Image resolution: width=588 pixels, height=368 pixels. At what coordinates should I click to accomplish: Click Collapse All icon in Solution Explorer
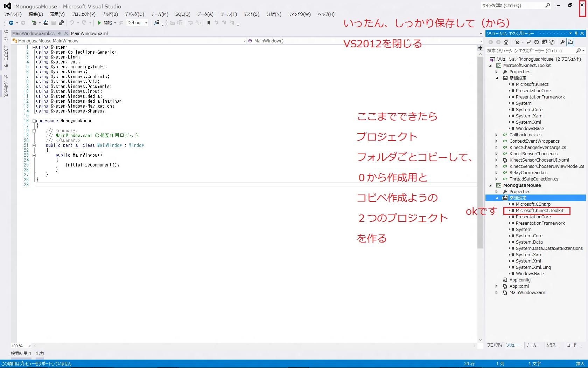(544, 42)
